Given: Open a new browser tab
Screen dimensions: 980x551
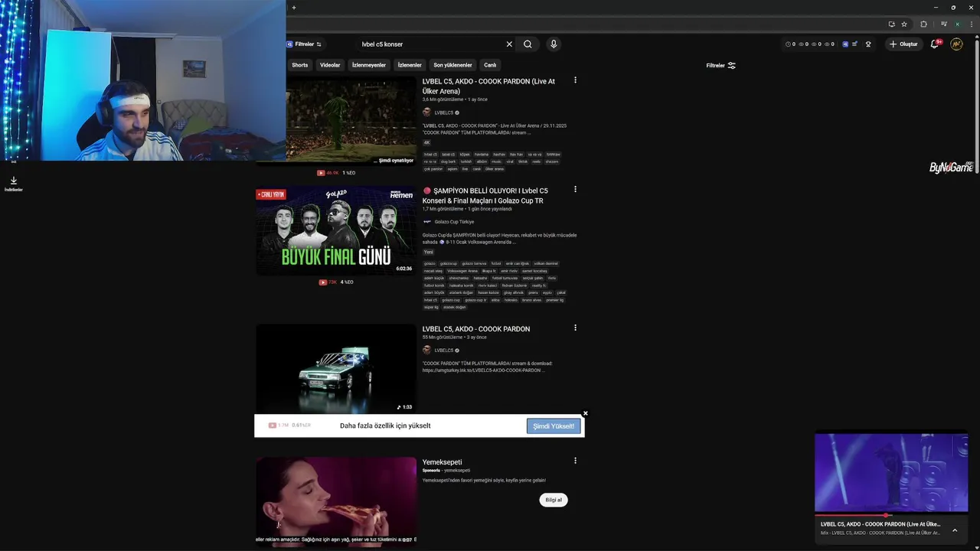Looking at the screenshot, I should click(x=293, y=8).
